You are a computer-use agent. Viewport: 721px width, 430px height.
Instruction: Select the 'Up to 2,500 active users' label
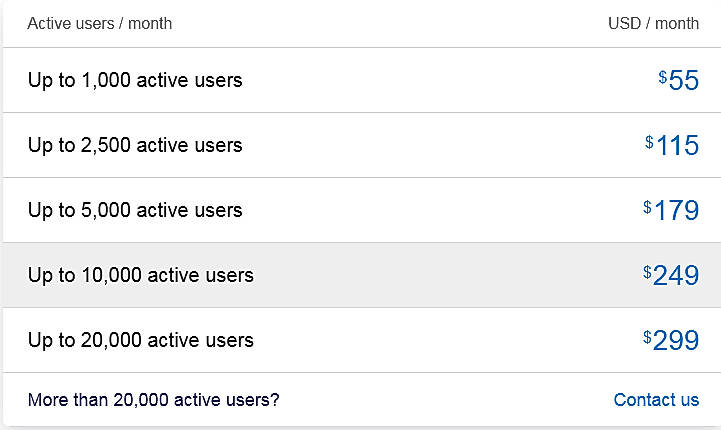click(135, 145)
